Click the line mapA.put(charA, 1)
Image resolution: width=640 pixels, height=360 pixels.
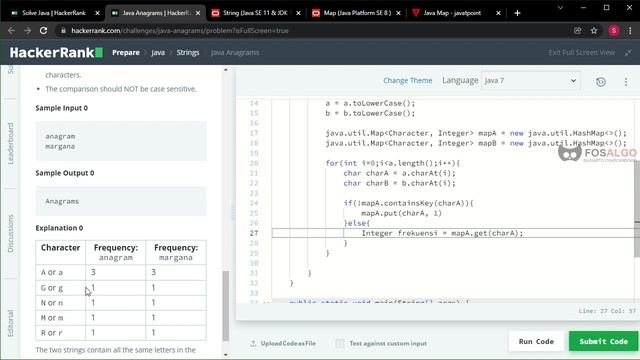coord(401,213)
